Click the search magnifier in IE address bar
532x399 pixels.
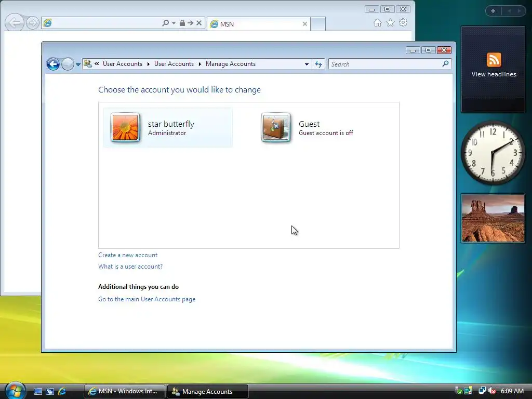pos(165,23)
